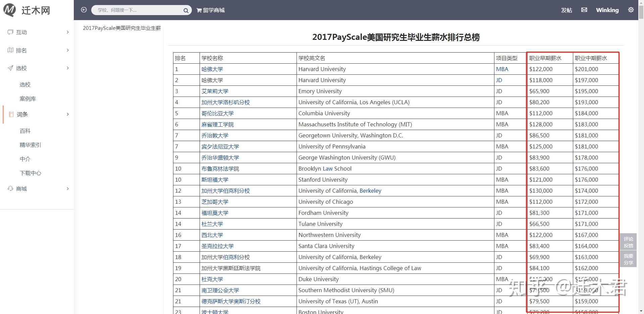Open the 案例库 submenu item

coord(28,99)
